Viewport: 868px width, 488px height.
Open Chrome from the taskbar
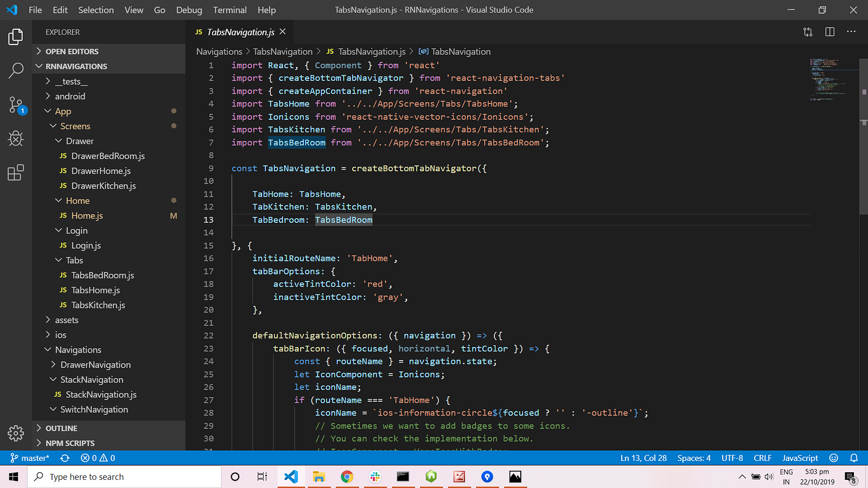[347, 477]
